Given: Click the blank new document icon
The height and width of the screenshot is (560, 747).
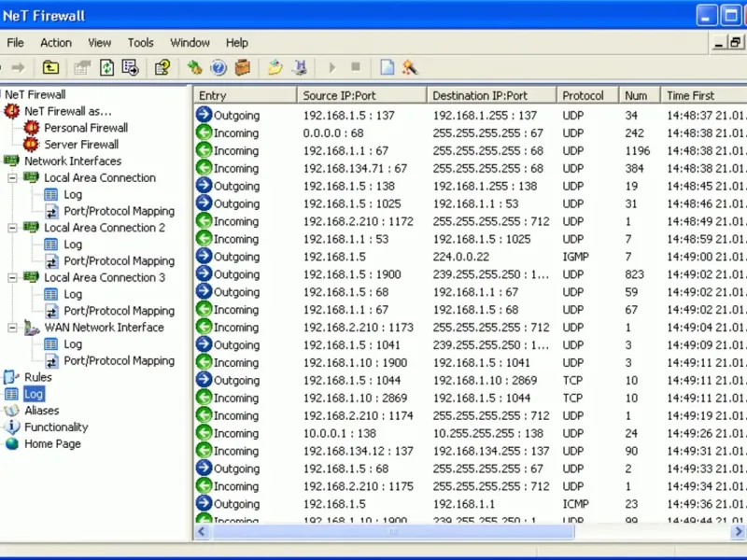Looking at the screenshot, I should [387, 67].
